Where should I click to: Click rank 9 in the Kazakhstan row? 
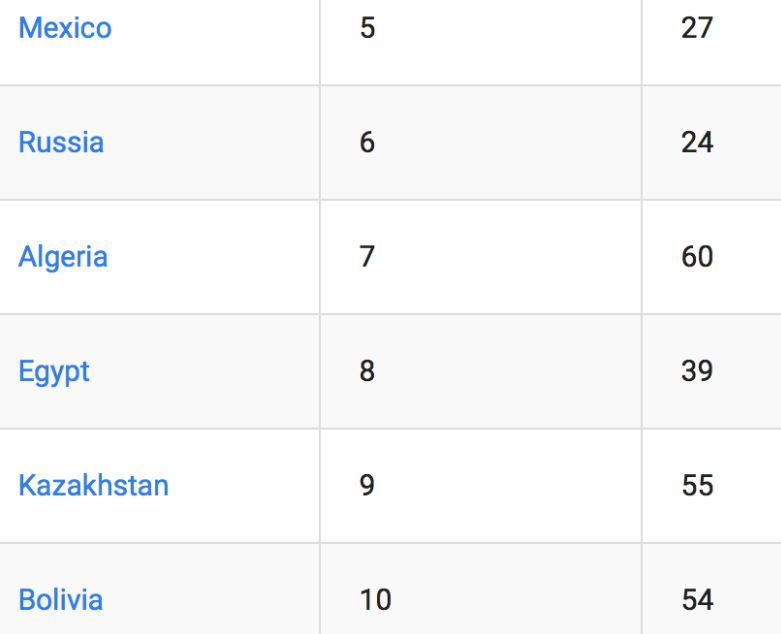click(x=367, y=486)
